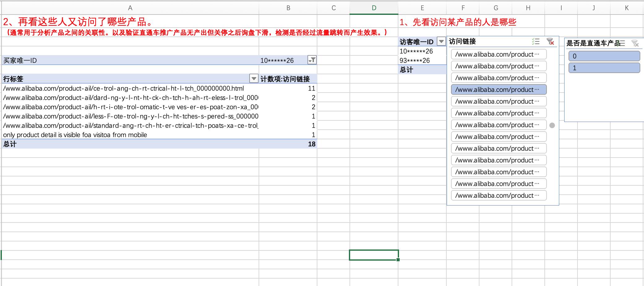The height and width of the screenshot is (286, 644).
Task: Select column K header
Action: point(627,8)
